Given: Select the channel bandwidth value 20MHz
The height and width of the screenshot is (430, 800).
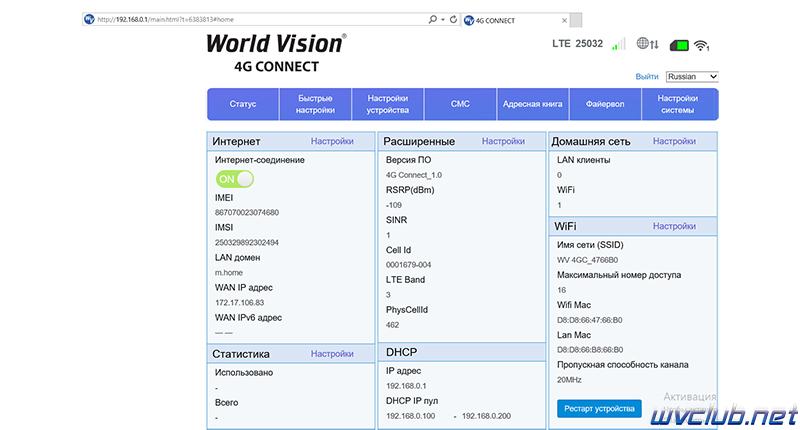Looking at the screenshot, I should (x=569, y=380).
